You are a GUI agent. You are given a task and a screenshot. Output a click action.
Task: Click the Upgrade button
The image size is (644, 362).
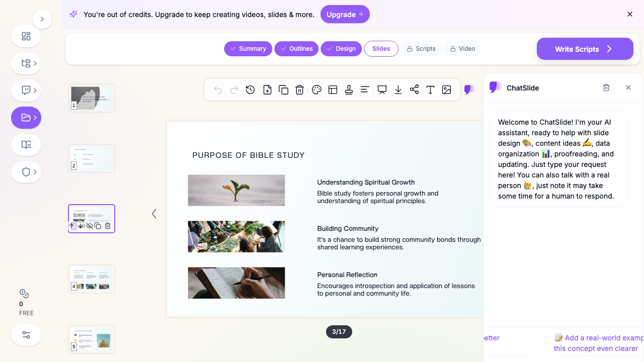pos(345,14)
